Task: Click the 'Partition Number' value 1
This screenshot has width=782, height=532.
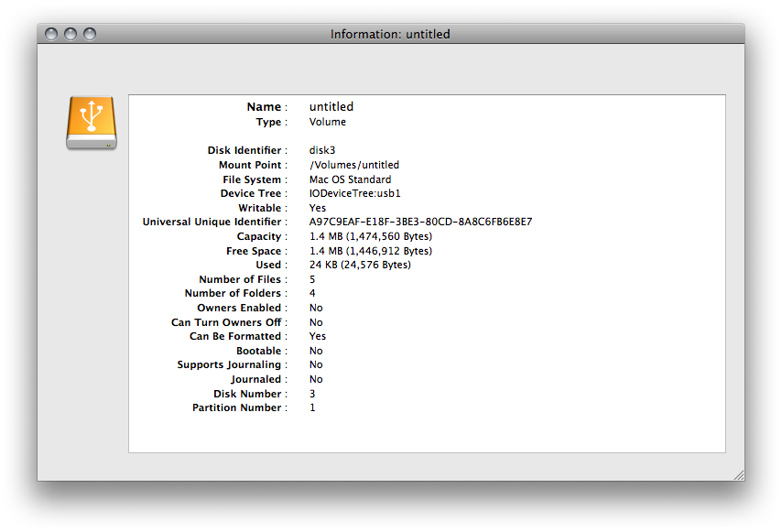Action: (312, 407)
